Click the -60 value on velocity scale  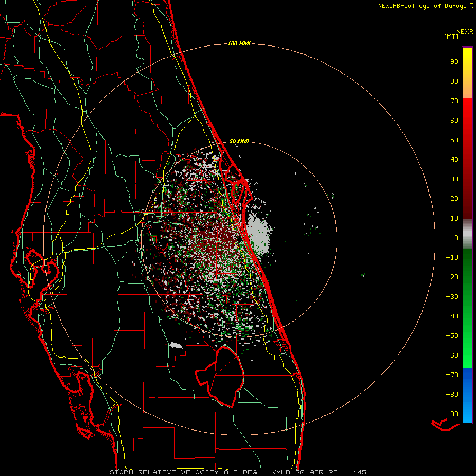pos(452,355)
